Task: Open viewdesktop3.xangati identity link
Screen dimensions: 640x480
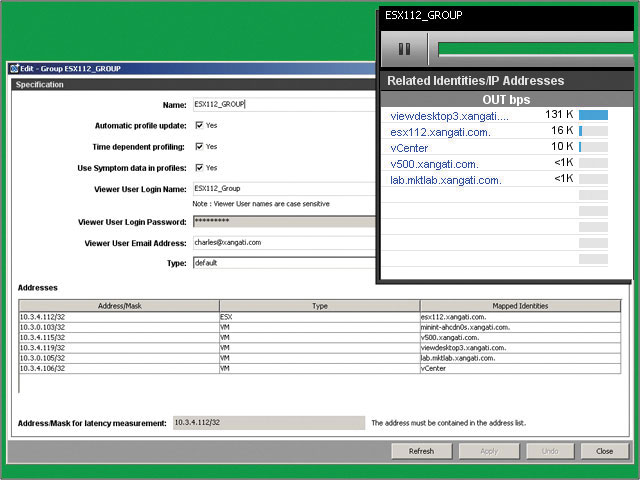Action: 449,116
